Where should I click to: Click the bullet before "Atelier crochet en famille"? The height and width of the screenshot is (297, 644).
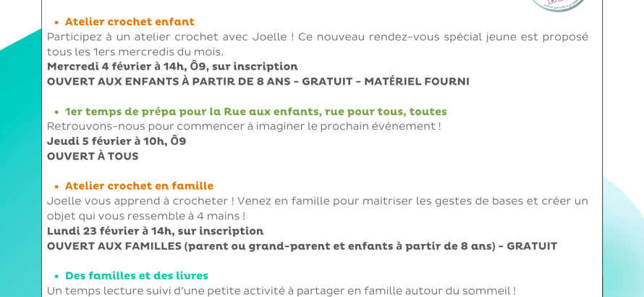(56, 187)
